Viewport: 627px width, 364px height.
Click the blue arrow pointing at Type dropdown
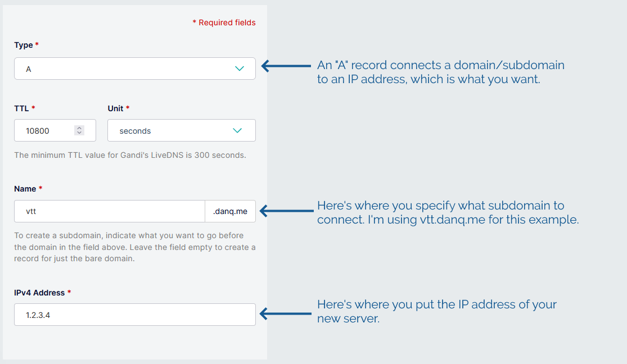[287, 66]
